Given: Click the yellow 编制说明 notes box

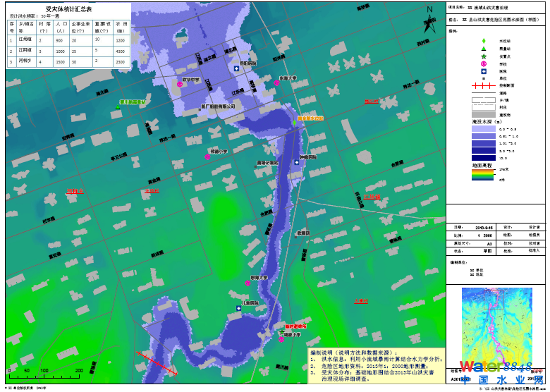Looking at the screenshot, I should pos(376,365).
